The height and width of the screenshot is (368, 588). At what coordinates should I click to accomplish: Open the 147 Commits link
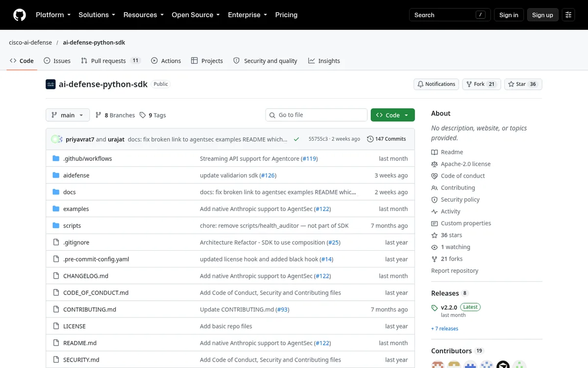point(387,139)
